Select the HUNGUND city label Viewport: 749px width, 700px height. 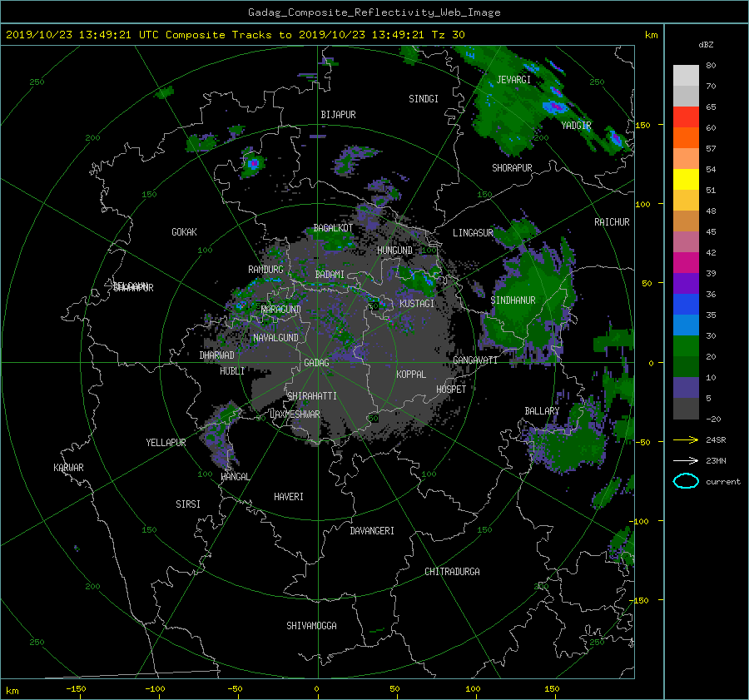[394, 251]
